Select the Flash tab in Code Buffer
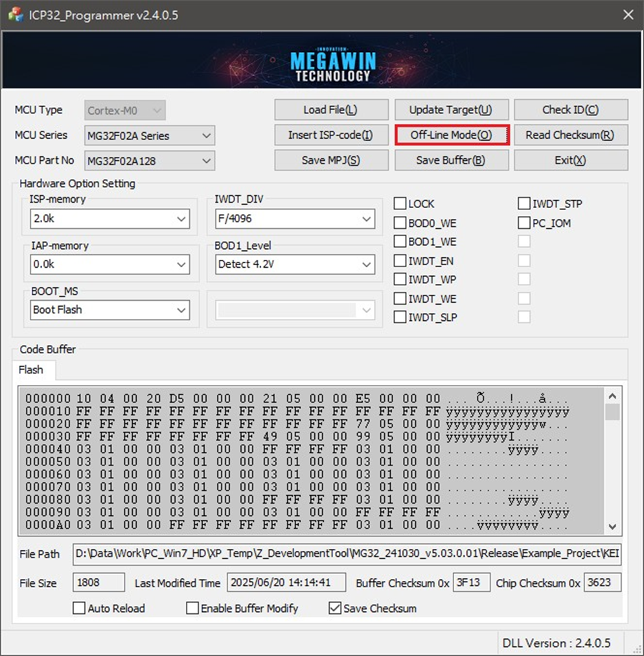644x656 pixels. (34, 370)
